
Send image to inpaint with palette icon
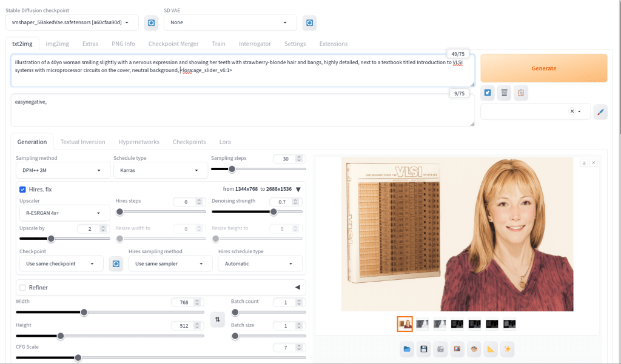474,349
